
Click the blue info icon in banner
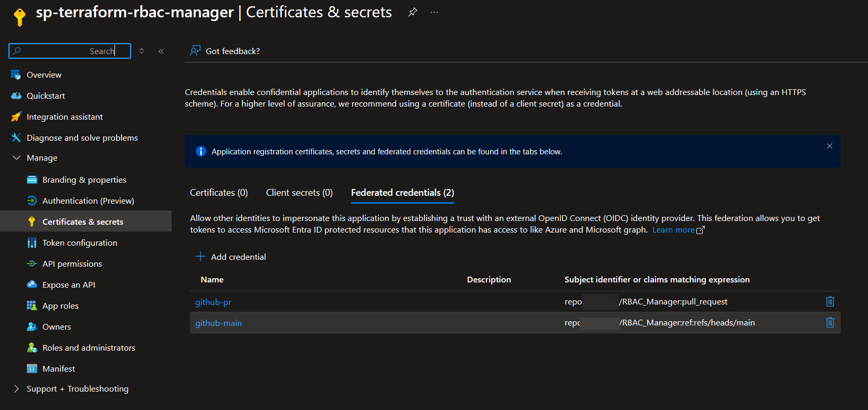201,151
